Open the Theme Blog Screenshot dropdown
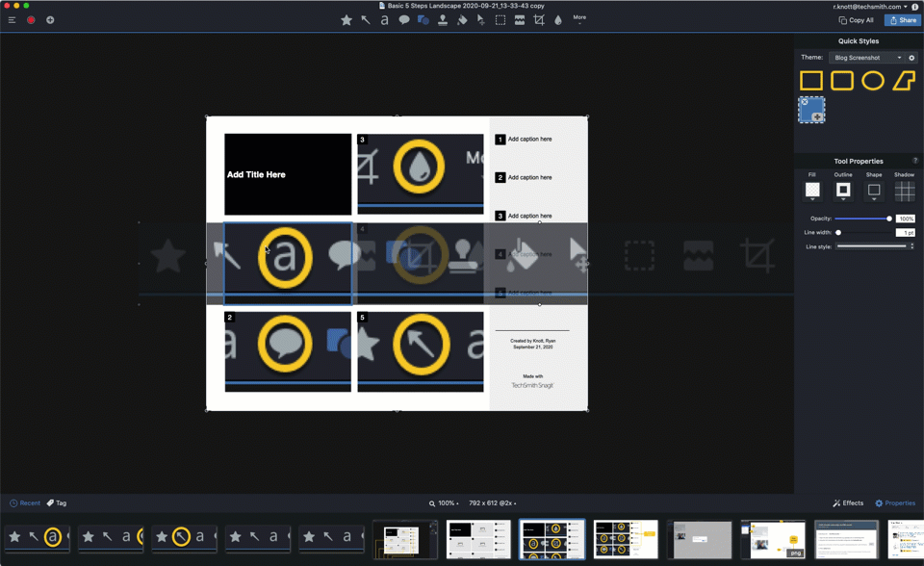 (x=867, y=58)
